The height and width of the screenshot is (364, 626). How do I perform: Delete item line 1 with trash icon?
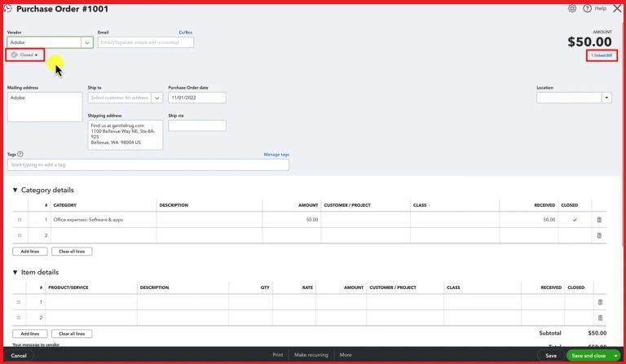[x=599, y=302]
